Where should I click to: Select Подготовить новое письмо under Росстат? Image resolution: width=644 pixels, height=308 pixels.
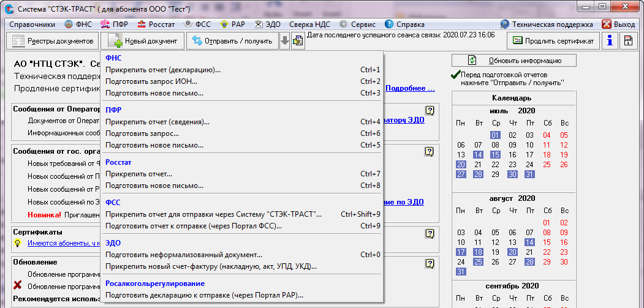click(242, 186)
